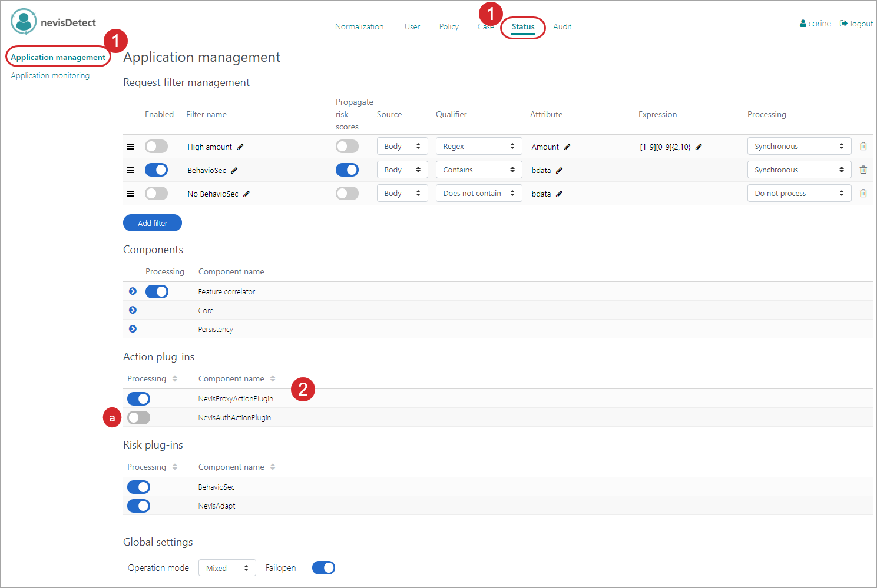Enable the High amount filter toggle
877x588 pixels.
point(157,147)
